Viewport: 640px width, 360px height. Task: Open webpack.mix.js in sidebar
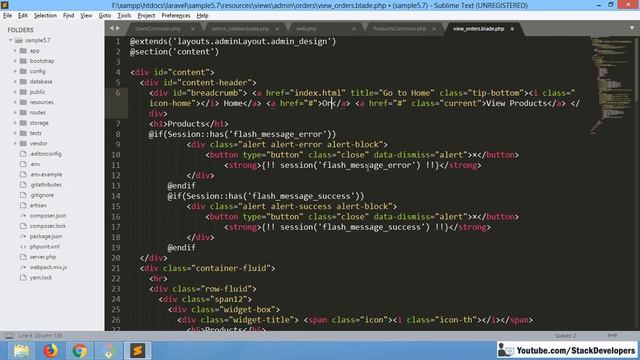48,267
